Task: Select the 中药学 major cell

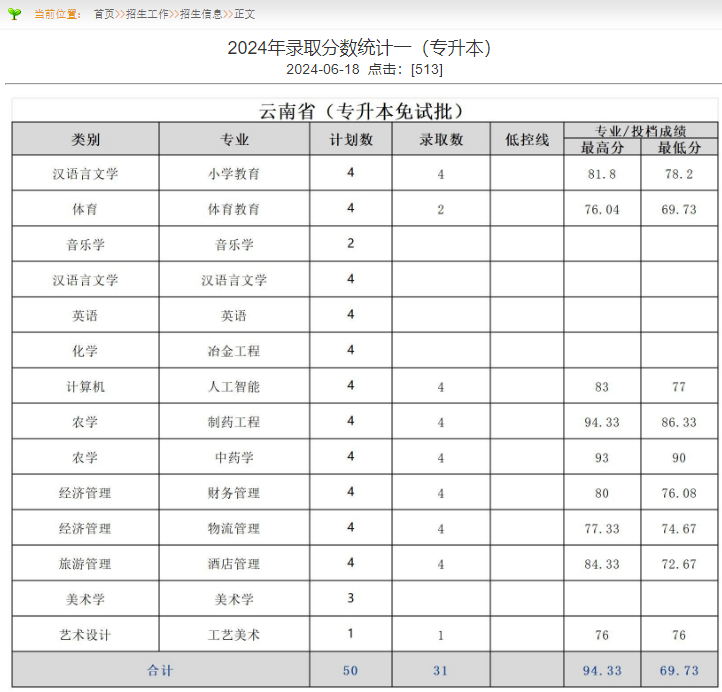Action: (x=234, y=457)
